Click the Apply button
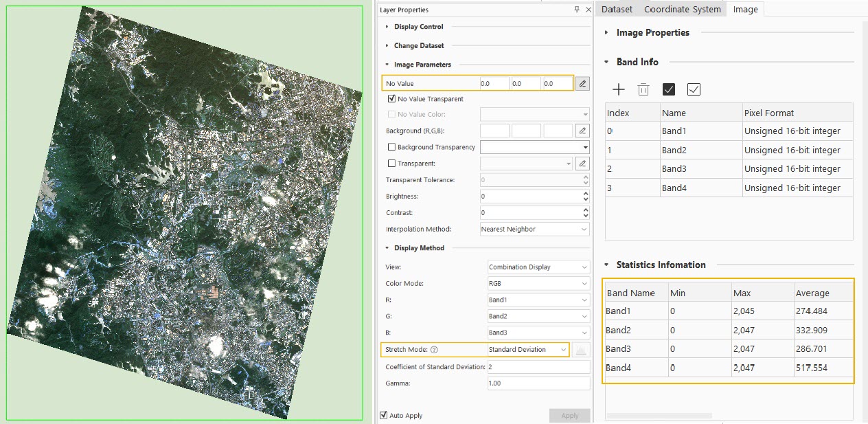The image size is (868, 424). pos(569,416)
